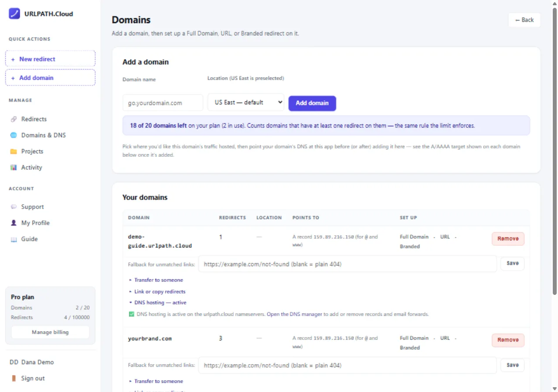
Task: Click the Projects folder icon
Action: tap(14, 151)
